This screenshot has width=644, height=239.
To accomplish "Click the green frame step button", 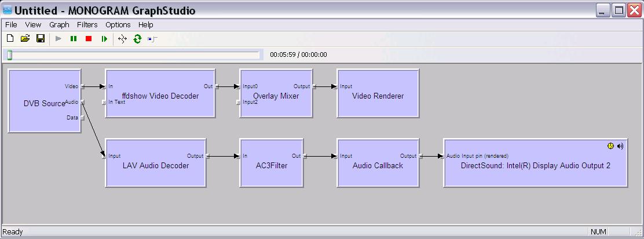I will coord(104,39).
